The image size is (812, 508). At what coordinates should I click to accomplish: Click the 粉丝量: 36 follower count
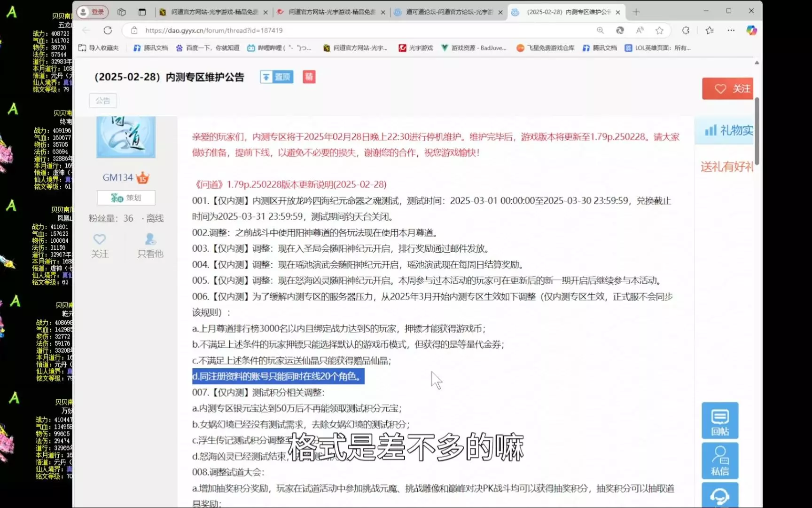pyautogui.click(x=111, y=218)
